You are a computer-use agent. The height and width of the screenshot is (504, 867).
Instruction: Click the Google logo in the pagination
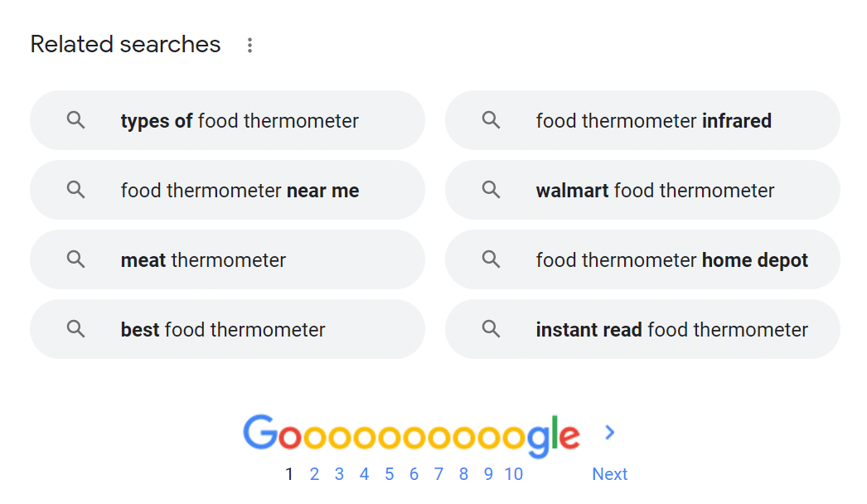(411, 434)
